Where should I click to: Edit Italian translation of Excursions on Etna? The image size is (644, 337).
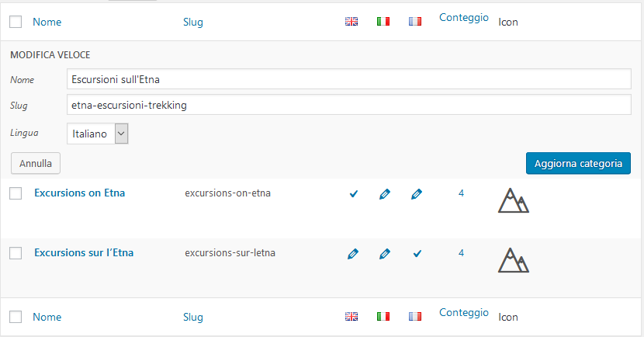tap(385, 194)
